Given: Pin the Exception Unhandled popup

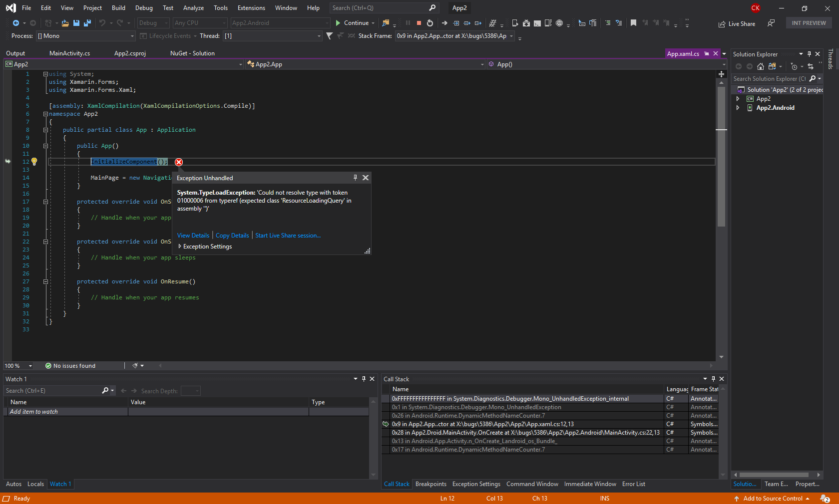Looking at the screenshot, I should click(x=355, y=178).
